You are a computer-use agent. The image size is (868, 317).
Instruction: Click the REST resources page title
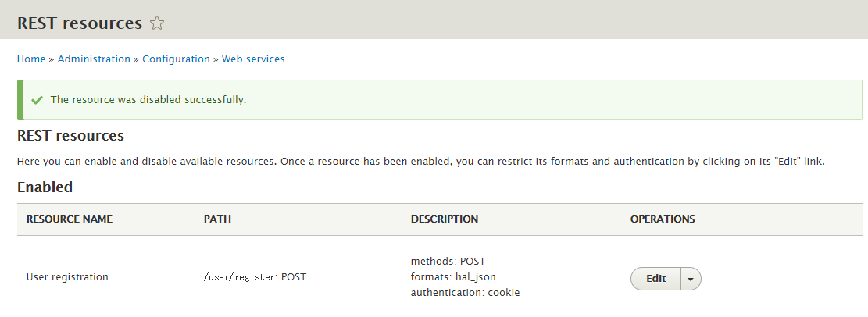pyautogui.click(x=79, y=23)
